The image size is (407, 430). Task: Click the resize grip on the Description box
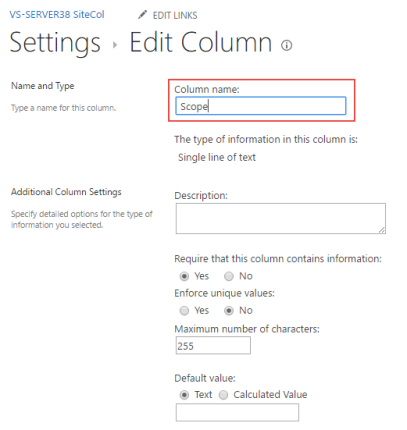pos(382,230)
